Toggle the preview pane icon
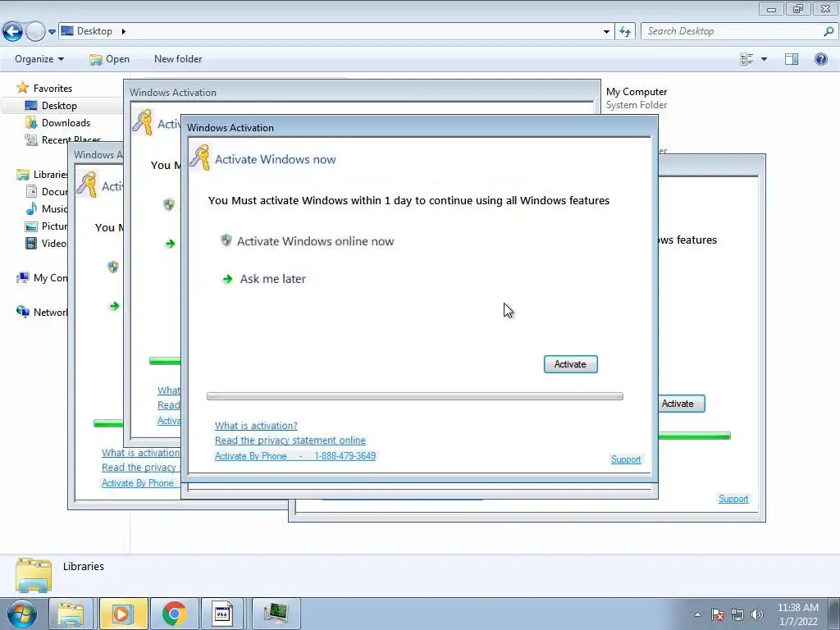This screenshot has height=630, width=840. pos(792,59)
